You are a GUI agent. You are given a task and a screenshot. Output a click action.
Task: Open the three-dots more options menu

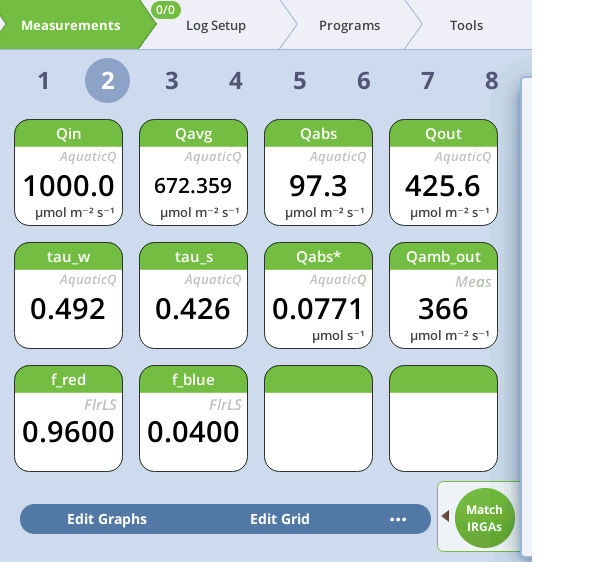398,520
